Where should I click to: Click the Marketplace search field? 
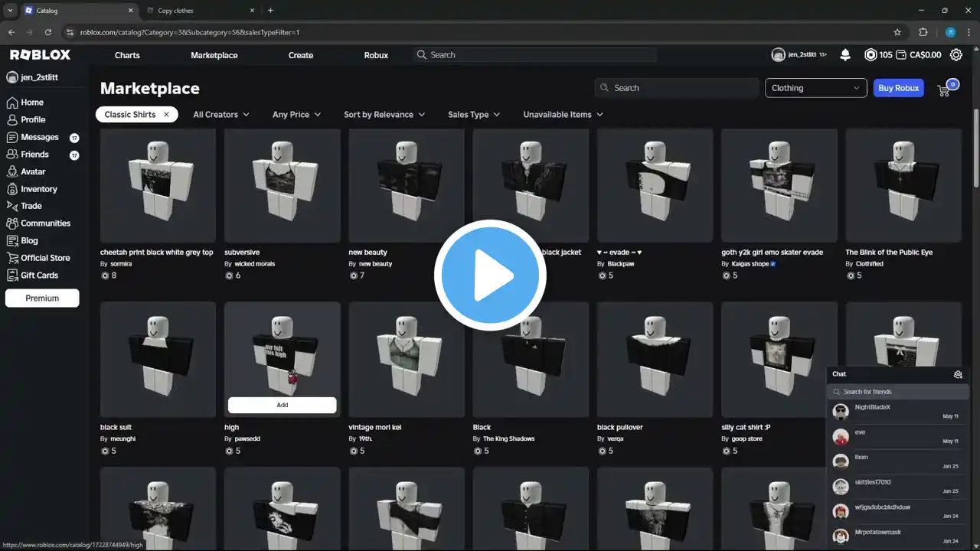pos(677,88)
